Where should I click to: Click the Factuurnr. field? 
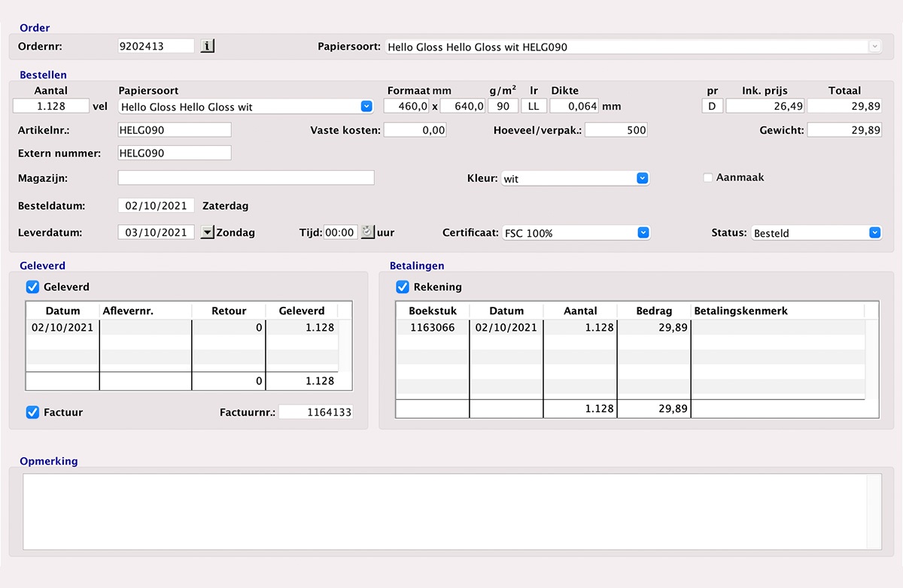click(x=316, y=412)
